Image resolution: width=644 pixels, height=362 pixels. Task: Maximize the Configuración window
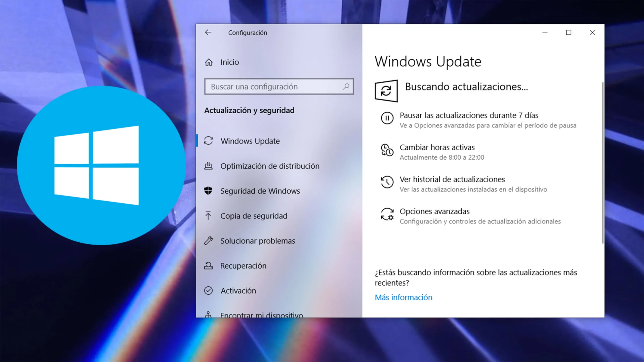tap(569, 32)
